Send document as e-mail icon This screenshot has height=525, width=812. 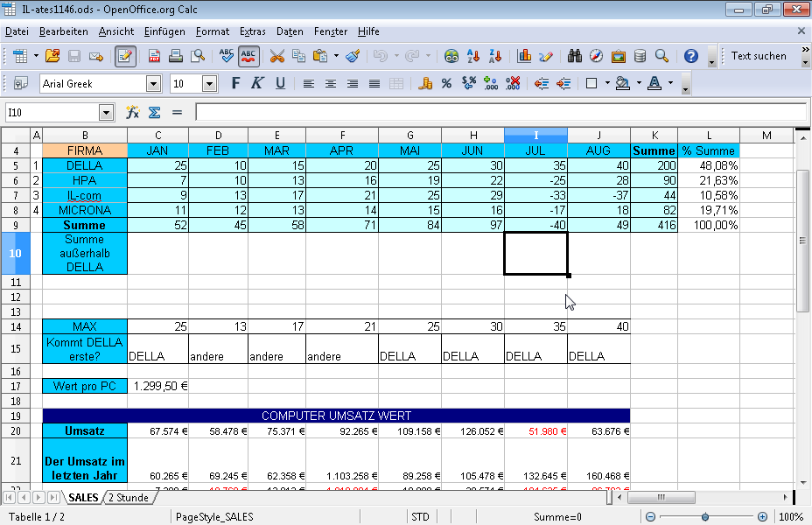click(95, 56)
